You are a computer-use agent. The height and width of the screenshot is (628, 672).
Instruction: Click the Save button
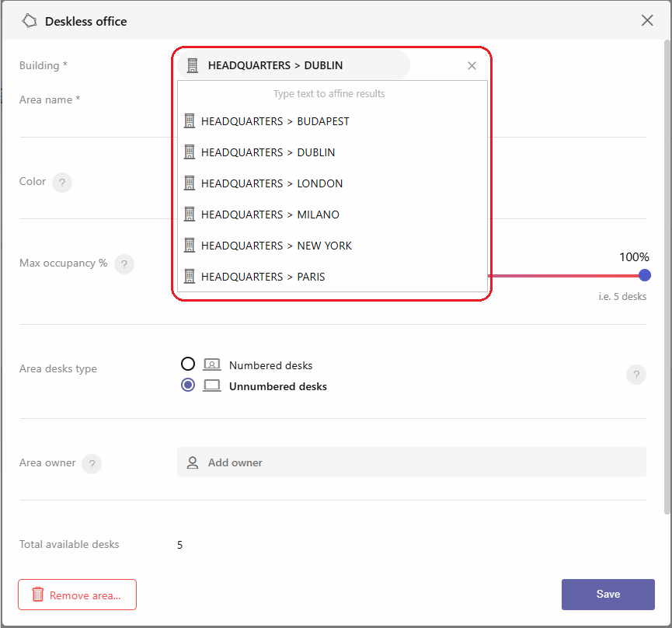(x=608, y=594)
